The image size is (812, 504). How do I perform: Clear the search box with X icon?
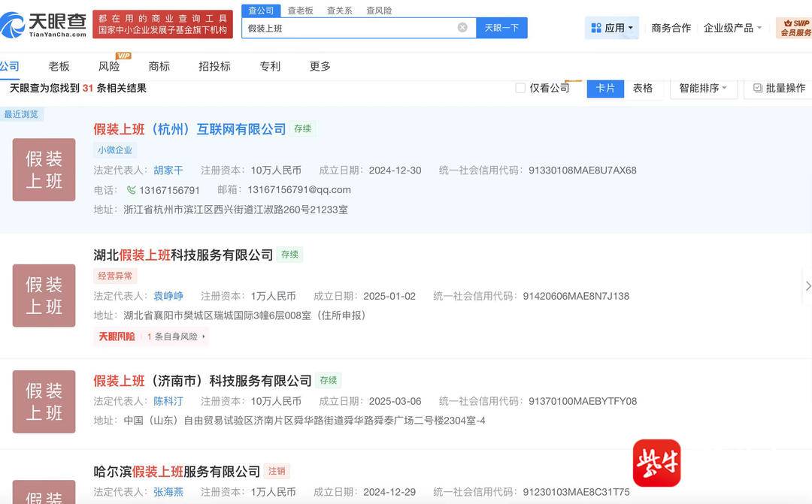462,28
